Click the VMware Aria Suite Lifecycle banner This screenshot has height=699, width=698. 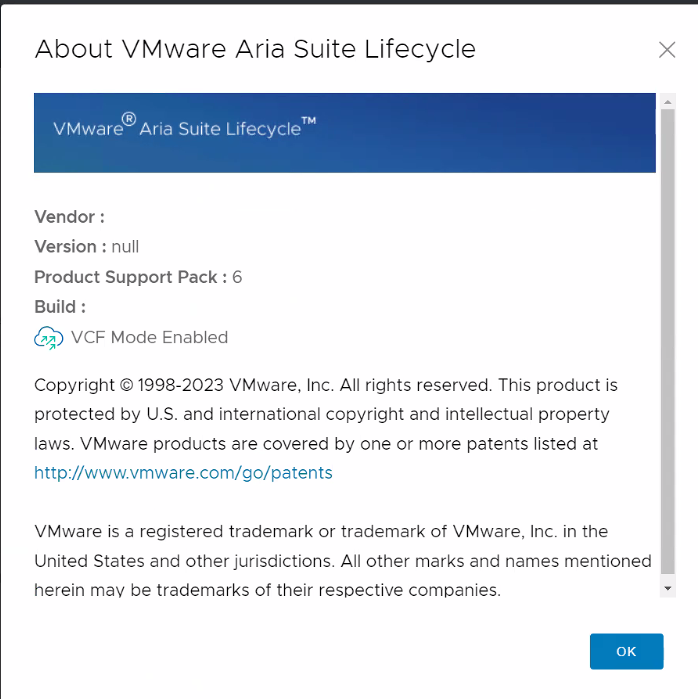pyautogui.click(x=345, y=133)
